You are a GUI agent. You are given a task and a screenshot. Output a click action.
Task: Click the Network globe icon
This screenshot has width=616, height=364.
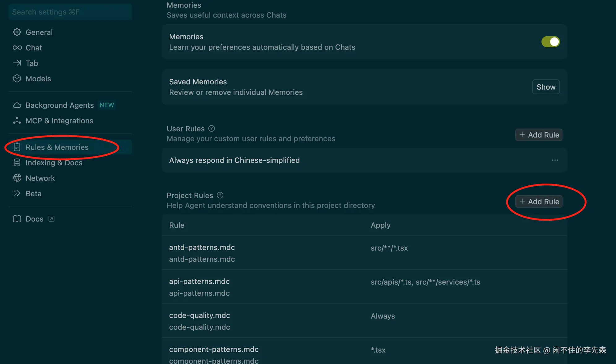17,178
